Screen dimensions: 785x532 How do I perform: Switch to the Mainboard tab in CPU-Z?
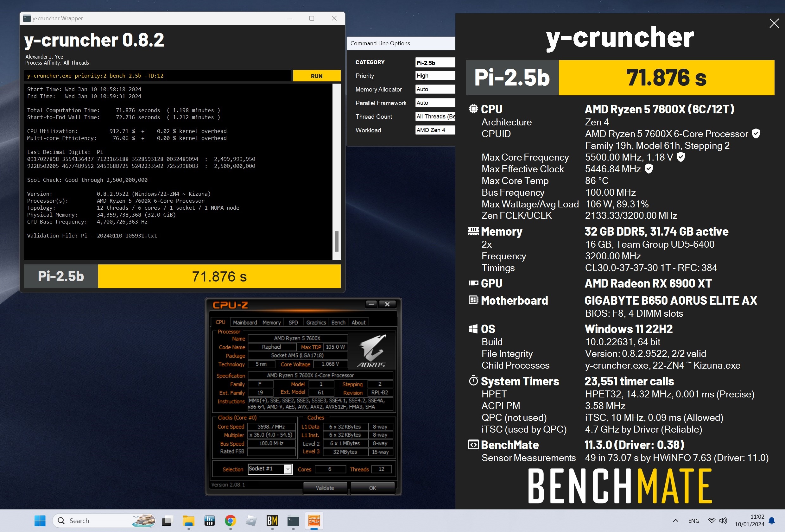click(245, 323)
